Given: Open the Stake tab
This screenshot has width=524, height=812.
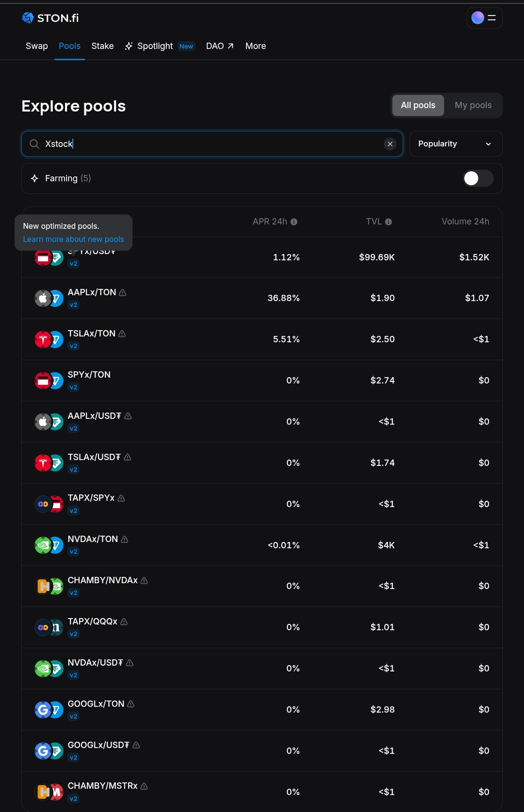Looking at the screenshot, I should (x=102, y=46).
